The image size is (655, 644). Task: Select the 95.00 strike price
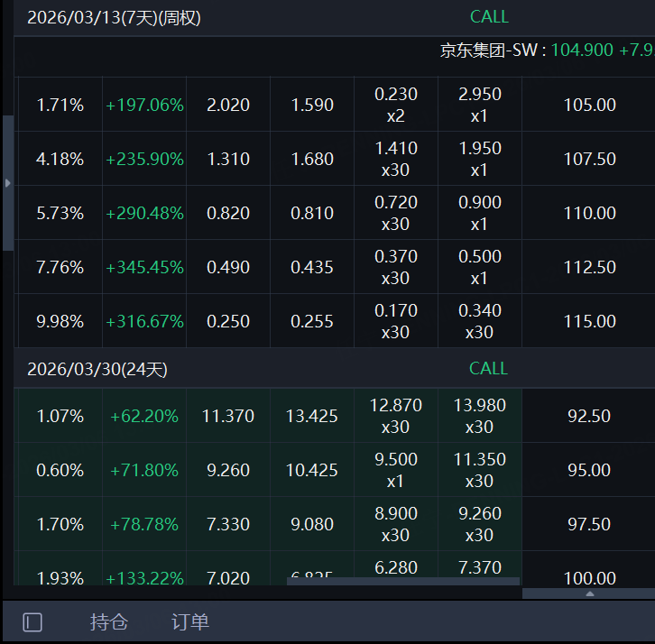pyautogui.click(x=589, y=471)
